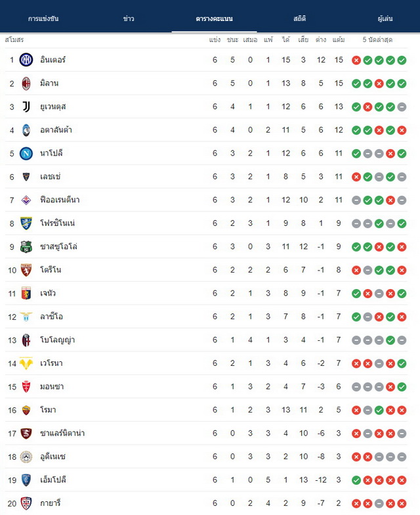
Task: Open the ลาซีโอ team link
Action: click(x=51, y=317)
